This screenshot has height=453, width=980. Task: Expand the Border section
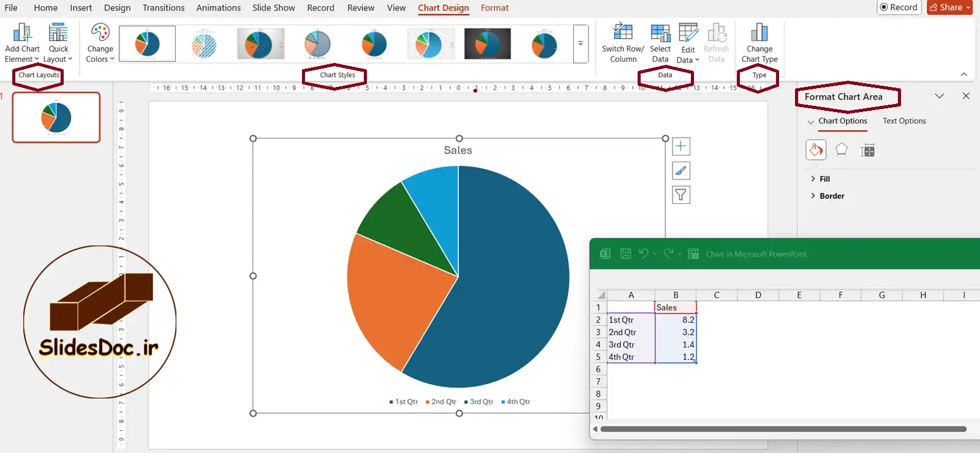[x=831, y=196]
